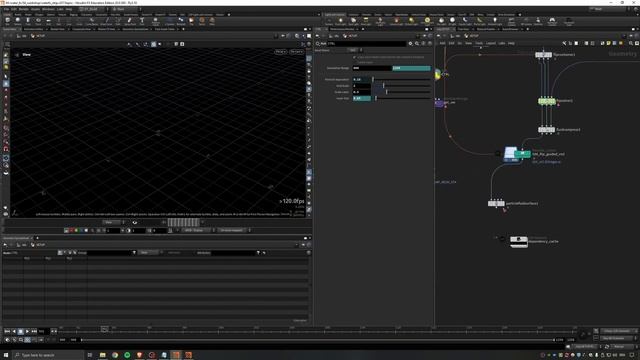
Task: Select the Sphere shelf tool
Action: 18,21
